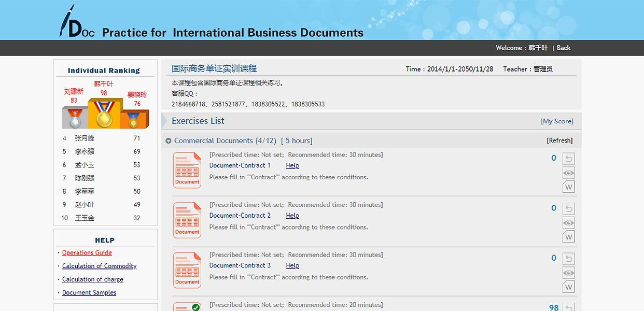644x311 pixels.
Task: Select ranking row 4 张月峰
Action: pos(104,138)
